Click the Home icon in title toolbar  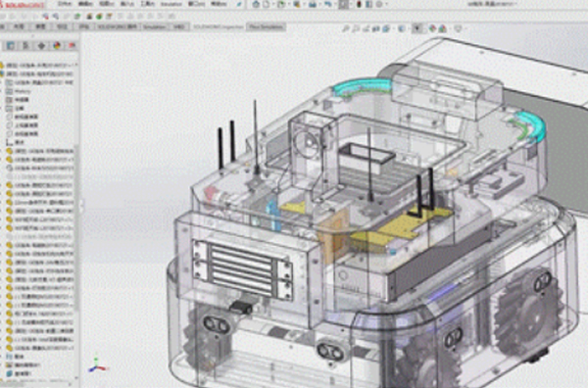click(x=256, y=5)
